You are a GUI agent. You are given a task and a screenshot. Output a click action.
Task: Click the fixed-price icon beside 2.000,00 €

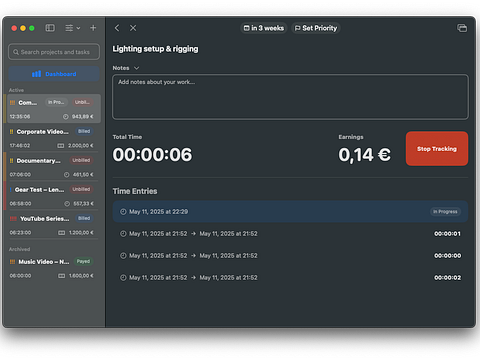61,146
